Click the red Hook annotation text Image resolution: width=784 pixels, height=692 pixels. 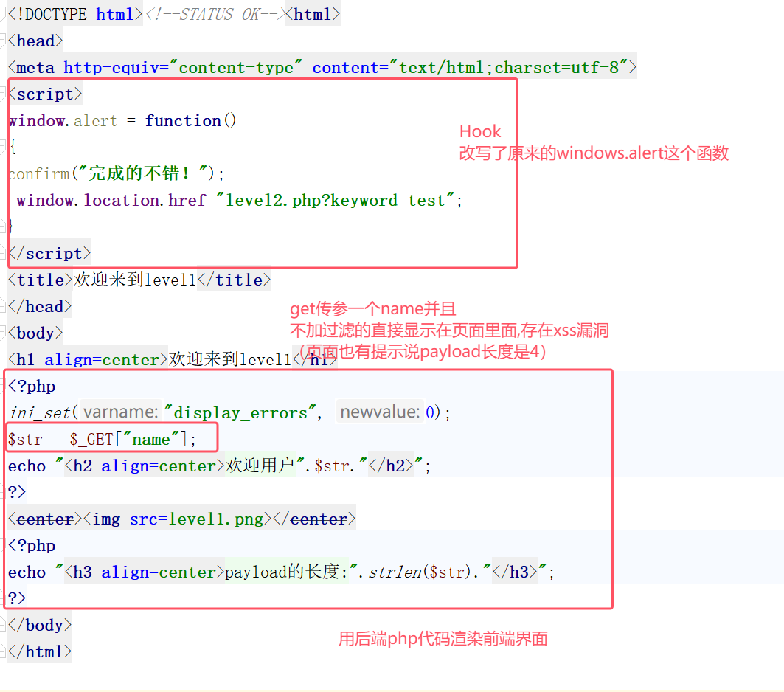click(x=480, y=132)
